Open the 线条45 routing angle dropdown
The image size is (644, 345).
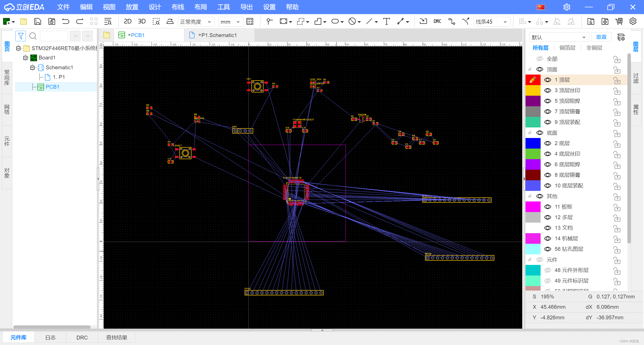tap(492, 22)
